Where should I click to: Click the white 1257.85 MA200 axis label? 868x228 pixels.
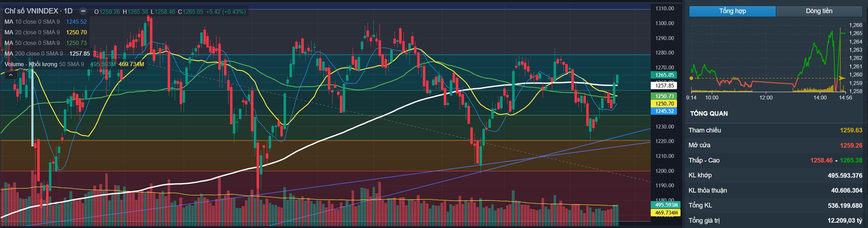click(664, 85)
